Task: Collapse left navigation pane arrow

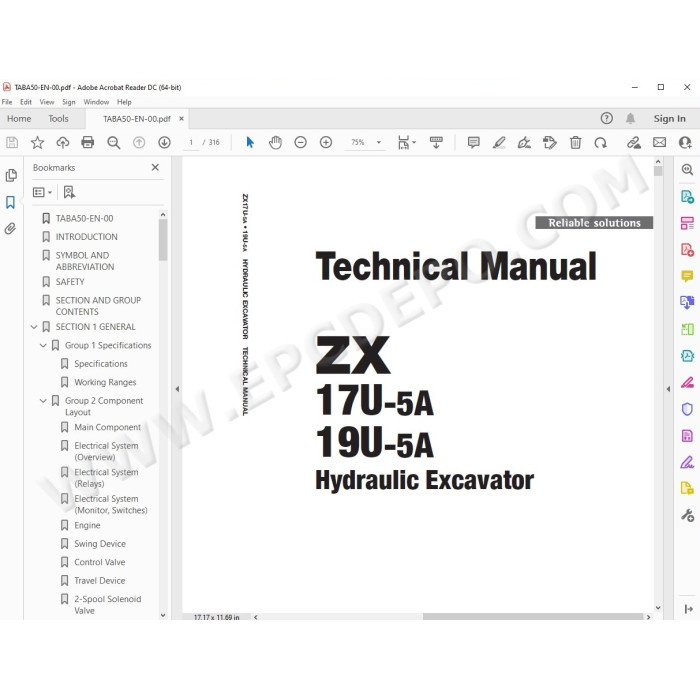Action: point(177,389)
